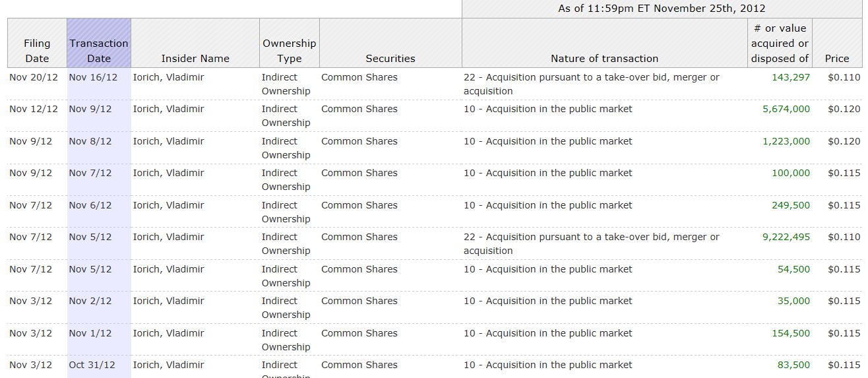868x378 pixels.
Task: Click the Nov 12/12 filing date
Action: (x=34, y=109)
